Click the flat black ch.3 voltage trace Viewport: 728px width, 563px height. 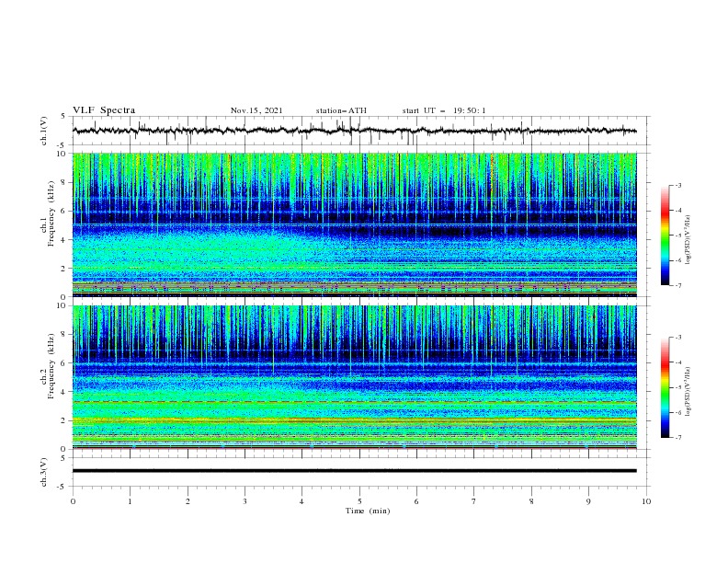354,471
